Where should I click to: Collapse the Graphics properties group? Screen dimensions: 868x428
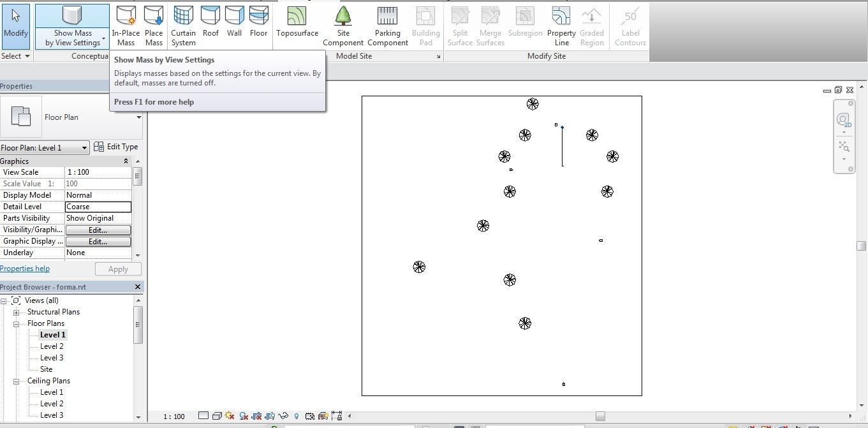[126, 161]
